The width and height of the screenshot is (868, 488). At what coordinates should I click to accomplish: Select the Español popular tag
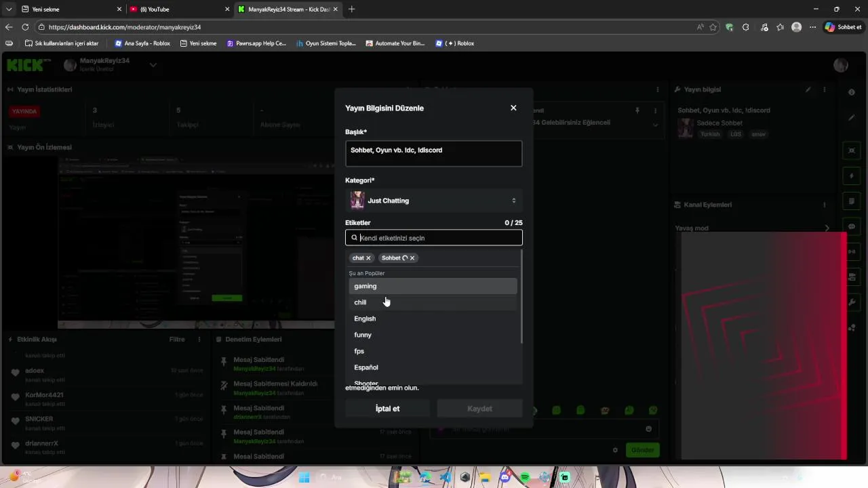point(433,367)
